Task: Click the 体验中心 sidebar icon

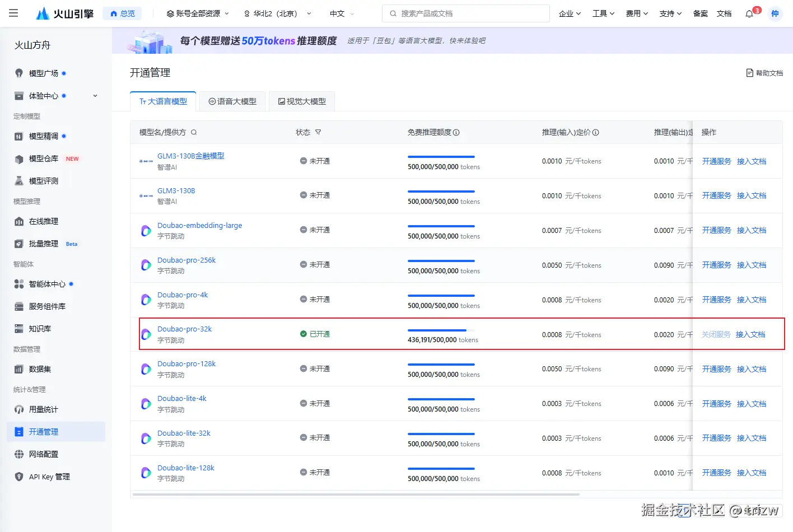Action: pyautogui.click(x=19, y=96)
